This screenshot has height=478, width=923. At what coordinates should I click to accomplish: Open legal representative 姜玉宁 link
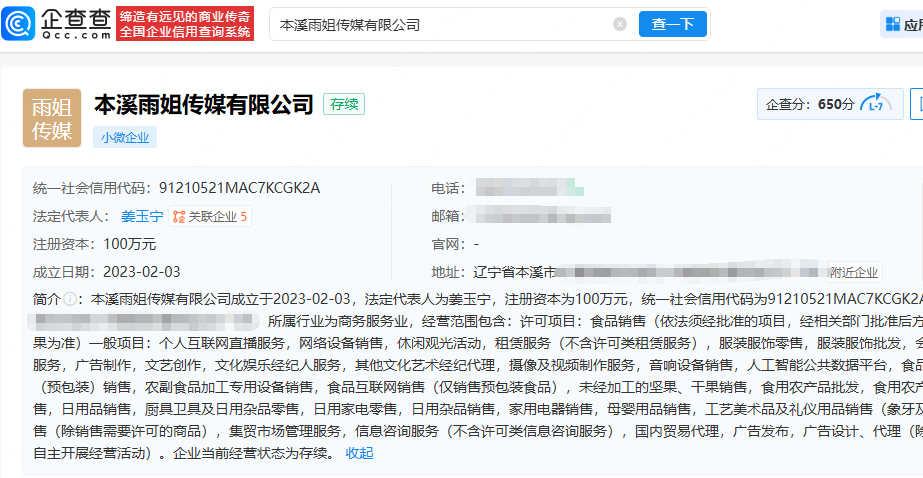pyautogui.click(x=142, y=216)
